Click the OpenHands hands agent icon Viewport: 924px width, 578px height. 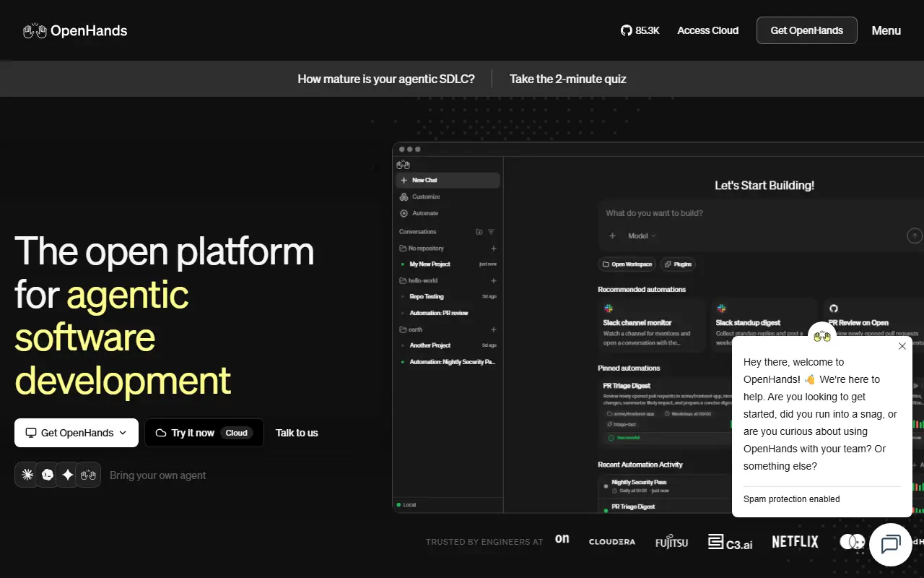(88, 475)
